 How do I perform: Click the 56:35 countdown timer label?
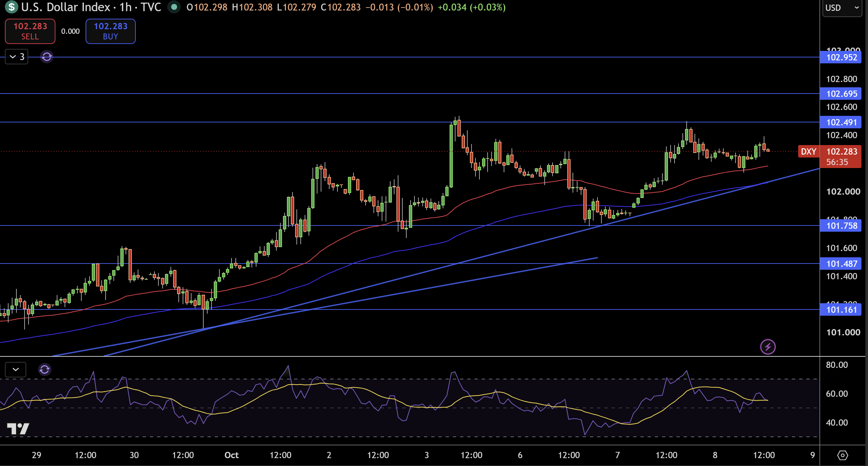(837, 162)
